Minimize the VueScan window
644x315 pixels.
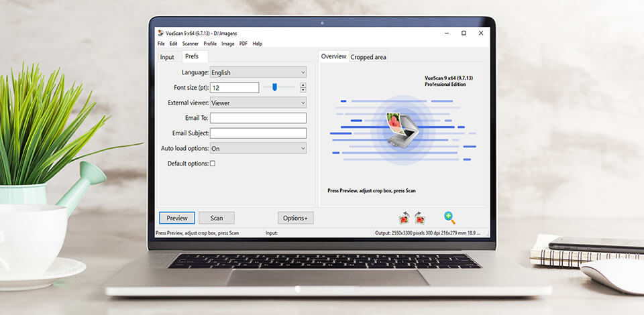[446, 34]
